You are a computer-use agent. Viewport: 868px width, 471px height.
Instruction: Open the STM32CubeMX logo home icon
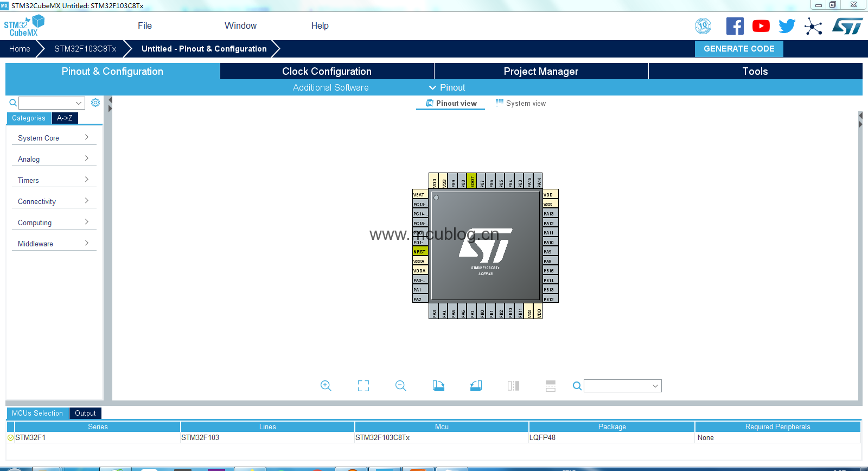24,26
